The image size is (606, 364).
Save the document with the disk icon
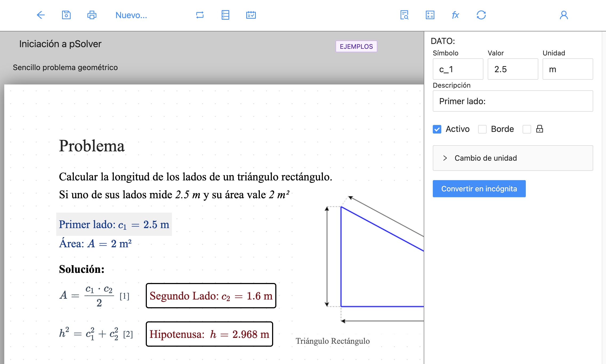(x=66, y=15)
